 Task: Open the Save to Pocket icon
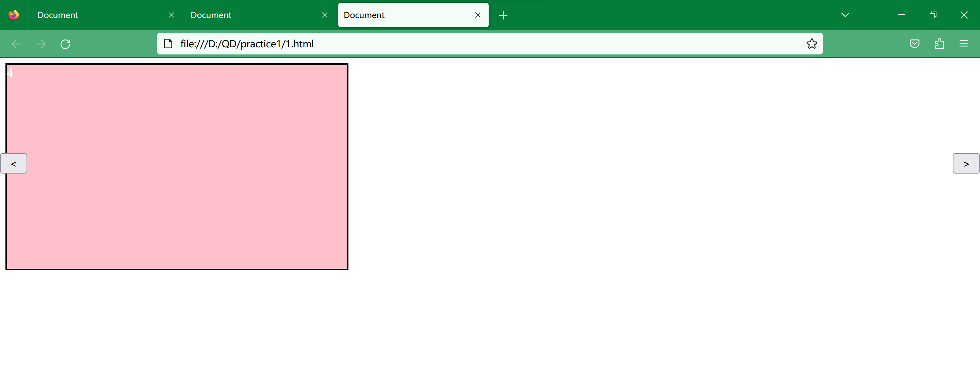pyautogui.click(x=915, y=44)
